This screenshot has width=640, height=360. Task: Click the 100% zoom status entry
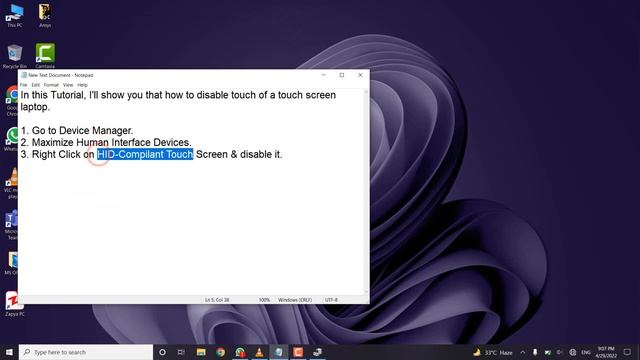pos(264,300)
